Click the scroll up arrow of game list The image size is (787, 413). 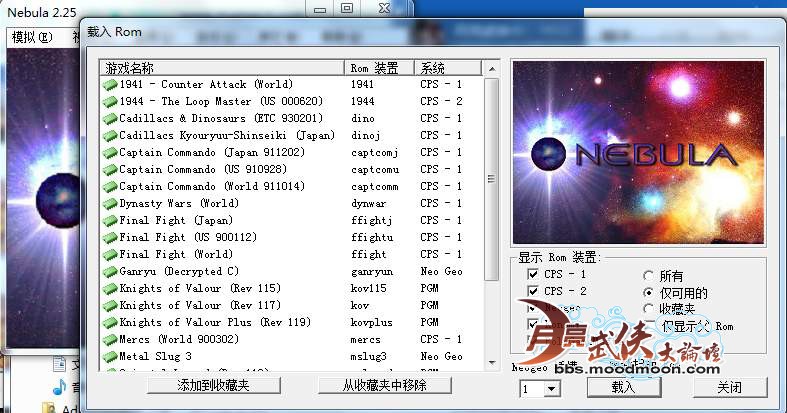pos(492,69)
